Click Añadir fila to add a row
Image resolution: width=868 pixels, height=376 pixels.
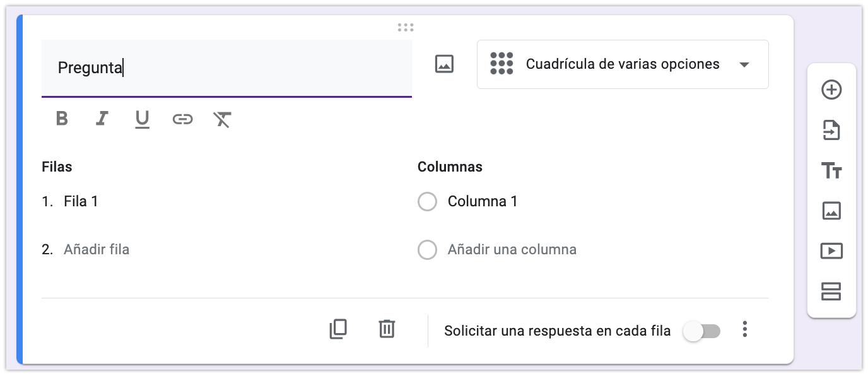point(97,249)
